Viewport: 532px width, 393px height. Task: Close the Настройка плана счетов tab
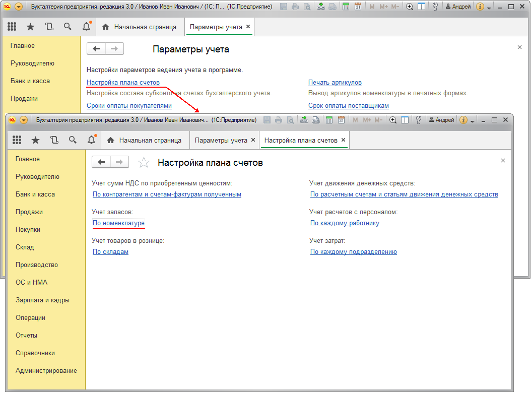pos(344,140)
